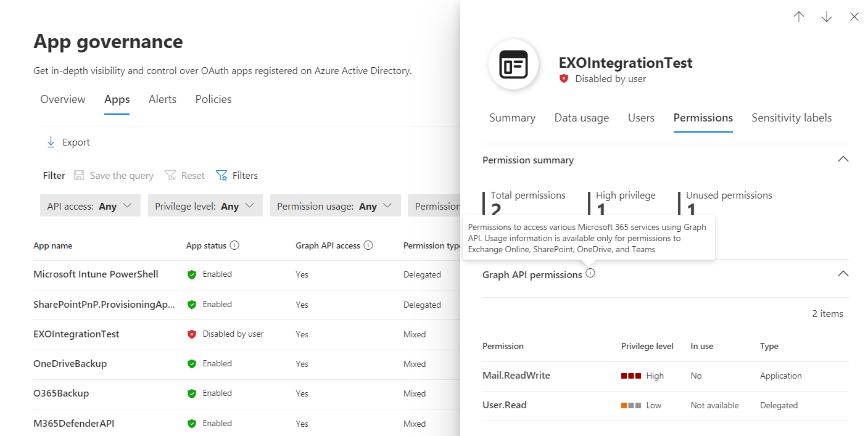This screenshot has height=436, width=868.
Task: Click the Reset filter icon
Action: (170, 175)
